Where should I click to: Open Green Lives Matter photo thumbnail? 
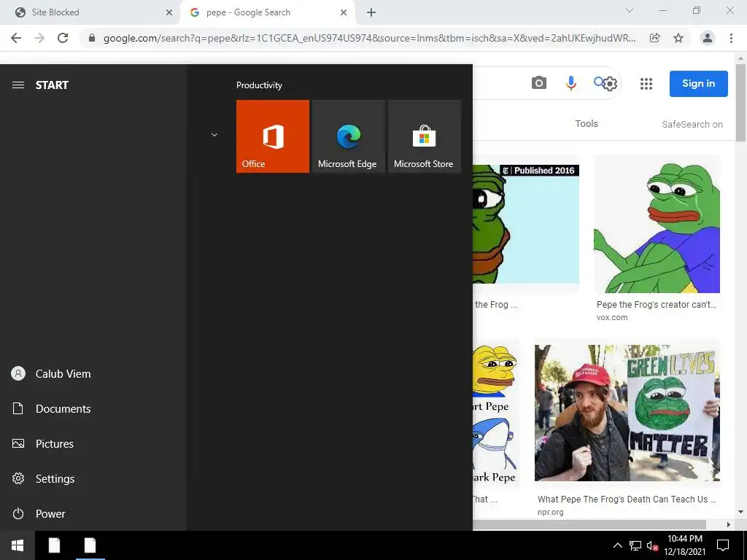tap(627, 413)
